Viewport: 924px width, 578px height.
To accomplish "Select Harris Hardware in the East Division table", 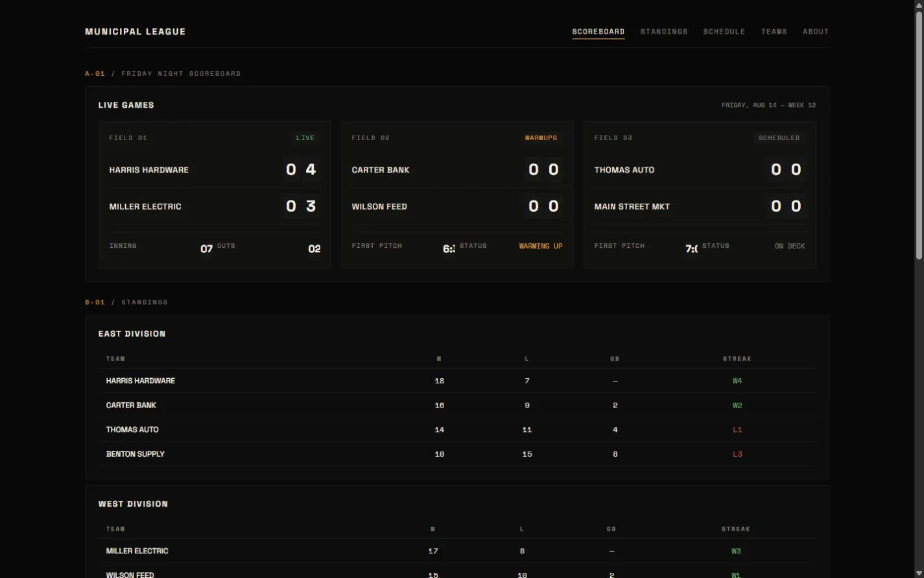I will [141, 381].
